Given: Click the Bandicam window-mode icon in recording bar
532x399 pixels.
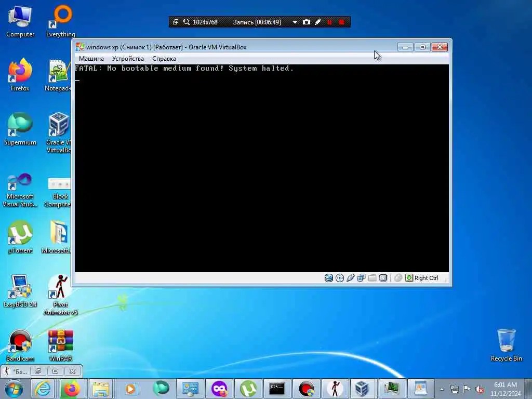Looking at the screenshot, I should (176, 22).
